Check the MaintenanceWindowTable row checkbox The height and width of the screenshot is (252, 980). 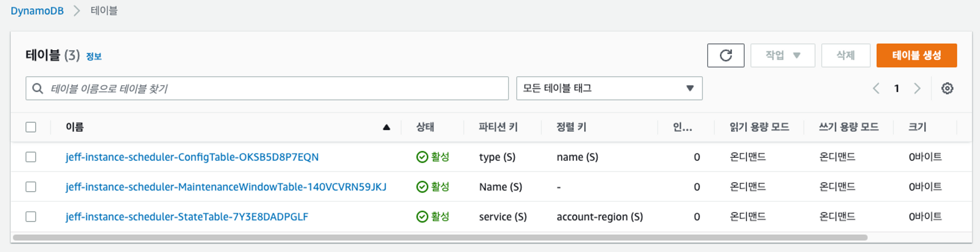(x=31, y=187)
